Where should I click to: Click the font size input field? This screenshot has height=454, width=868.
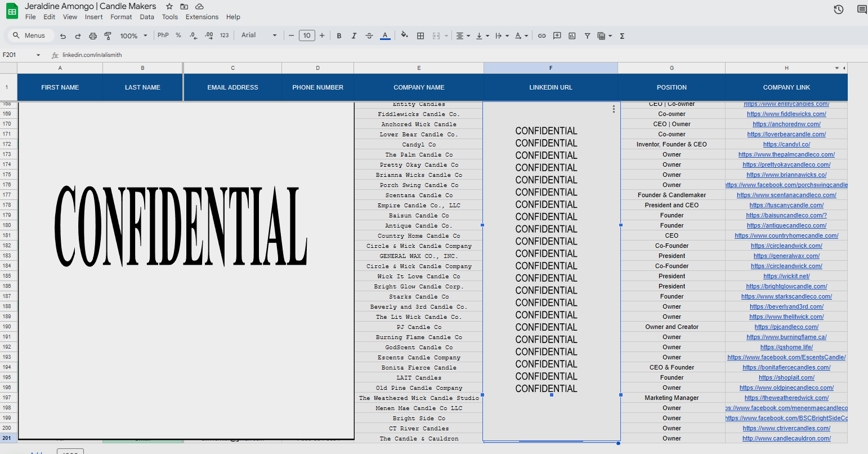[x=307, y=35]
